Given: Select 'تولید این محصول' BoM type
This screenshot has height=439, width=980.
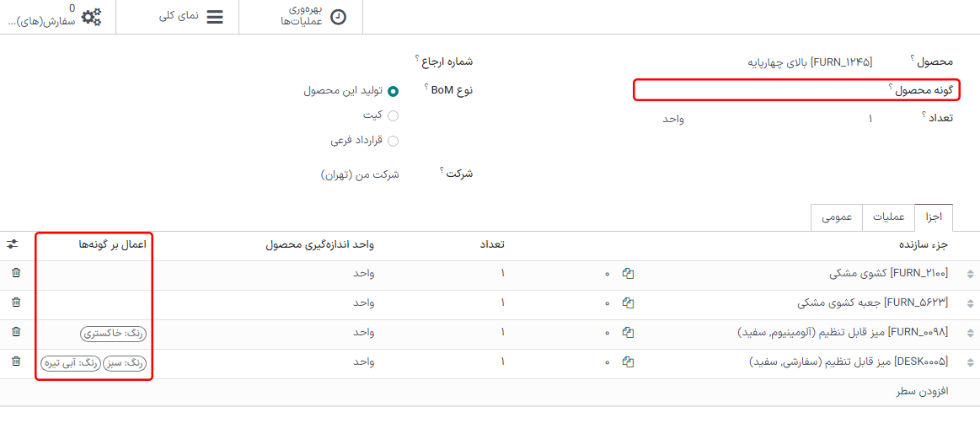Looking at the screenshot, I should pos(393,91).
